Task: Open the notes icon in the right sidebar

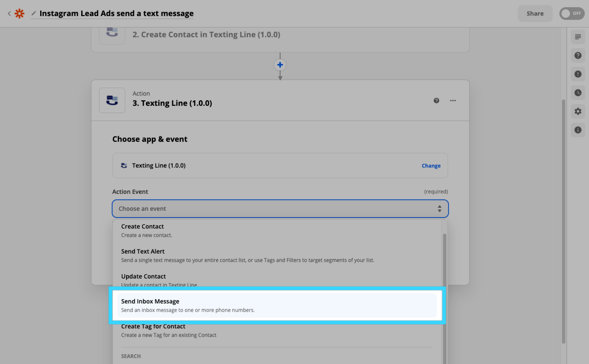Action: [x=578, y=37]
